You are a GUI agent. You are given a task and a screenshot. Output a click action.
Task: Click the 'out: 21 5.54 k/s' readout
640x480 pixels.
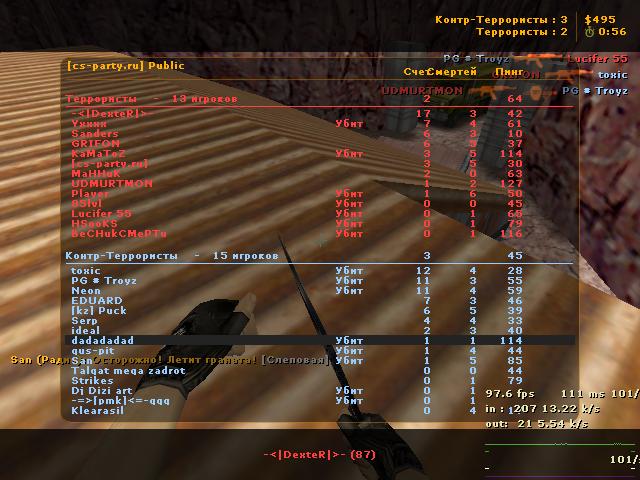tap(537, 424)
